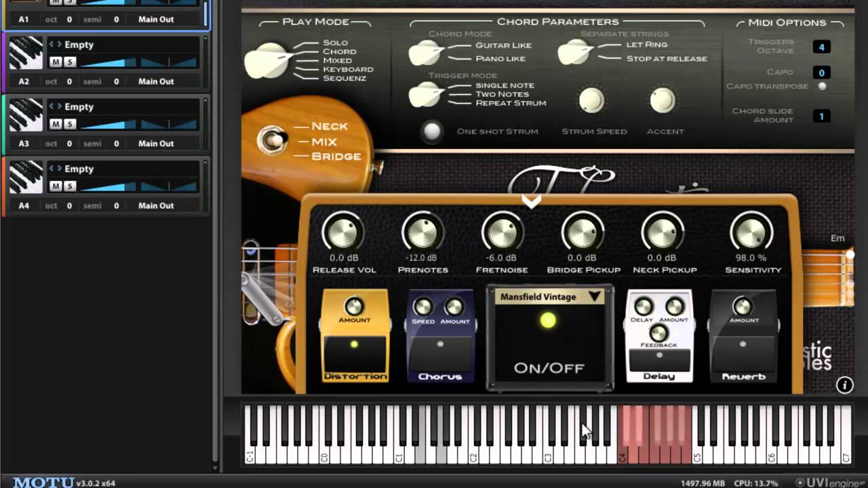The height and width of the screenshot is (488, 868).
Task: Mute the A2 part
Action: (56, 62)
